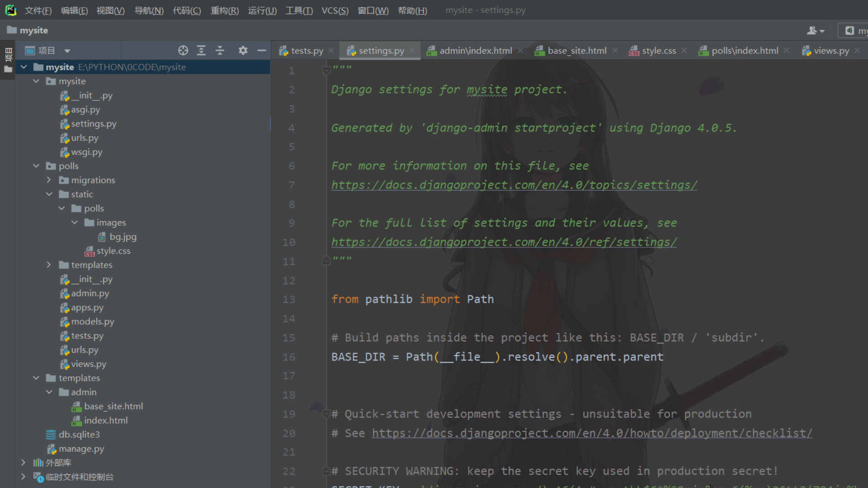Image resolution: width=868 pixels, height=488 pixels.
Task: Click the external libraries icon
Action: point(38,463)
